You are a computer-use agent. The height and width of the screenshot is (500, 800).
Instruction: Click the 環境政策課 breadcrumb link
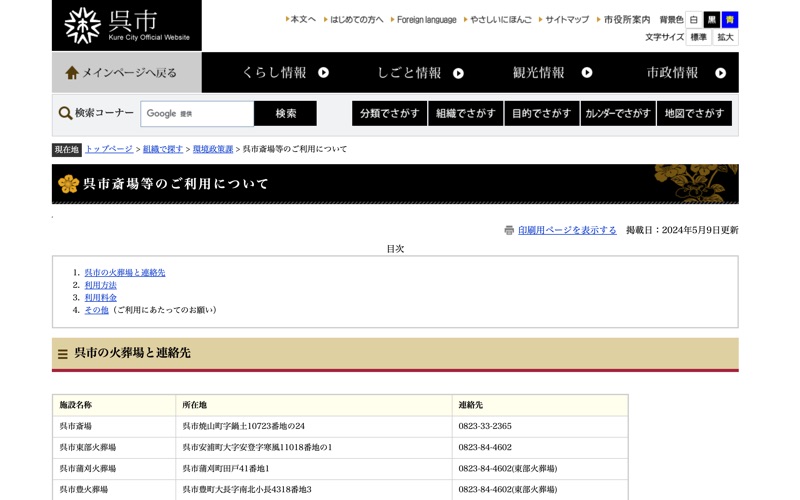(213, 149)
